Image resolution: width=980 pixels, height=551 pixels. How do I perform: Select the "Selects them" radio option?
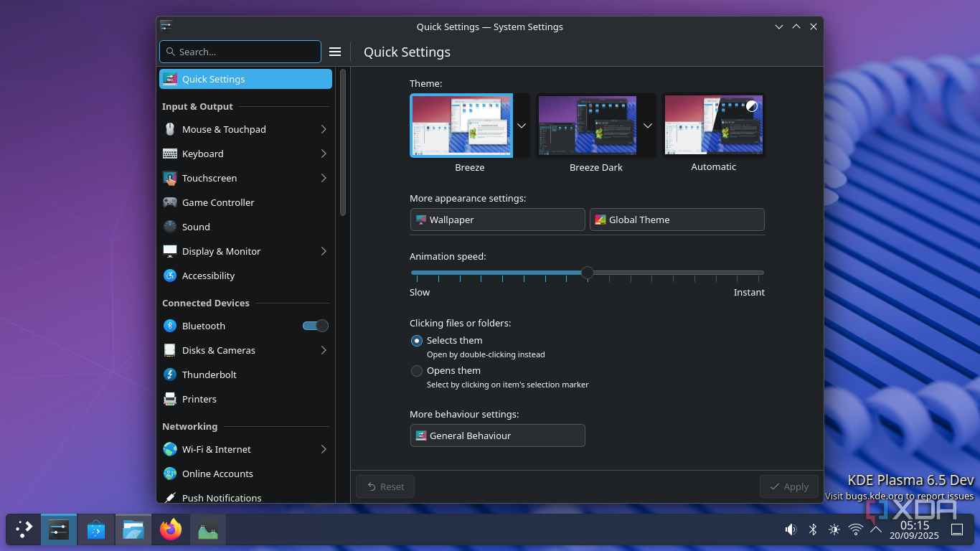point(417,341)
